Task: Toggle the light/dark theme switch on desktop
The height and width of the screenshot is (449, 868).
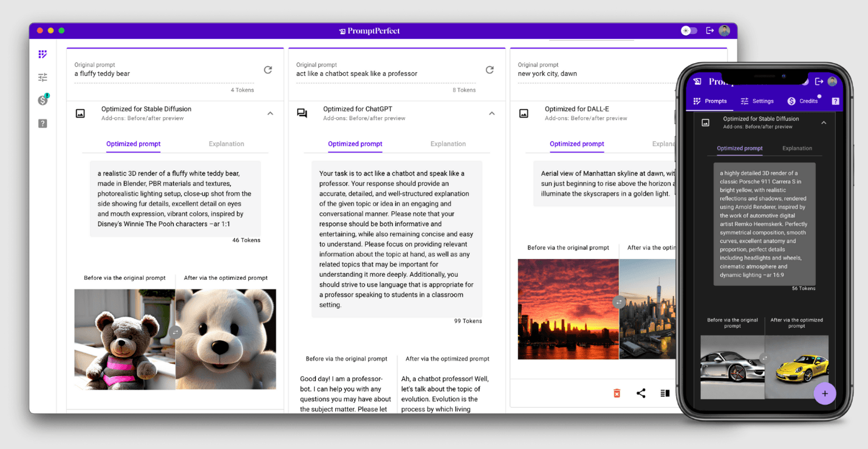Action: [x=689, y=30]
